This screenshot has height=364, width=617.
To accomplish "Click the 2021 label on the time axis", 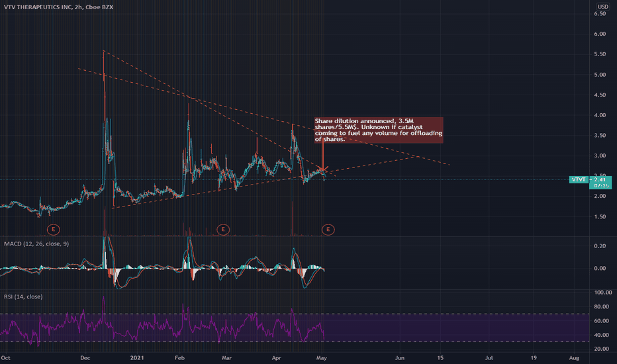I will pos(137,358).
